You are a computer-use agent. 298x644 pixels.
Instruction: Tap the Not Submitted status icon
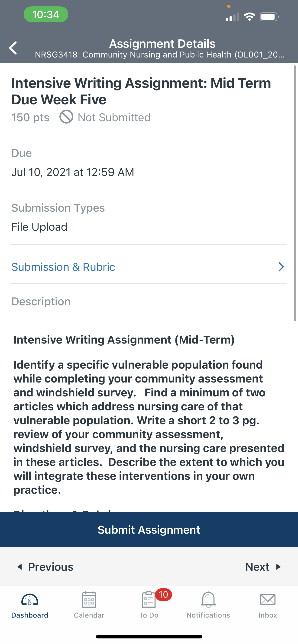pos(66,117)
